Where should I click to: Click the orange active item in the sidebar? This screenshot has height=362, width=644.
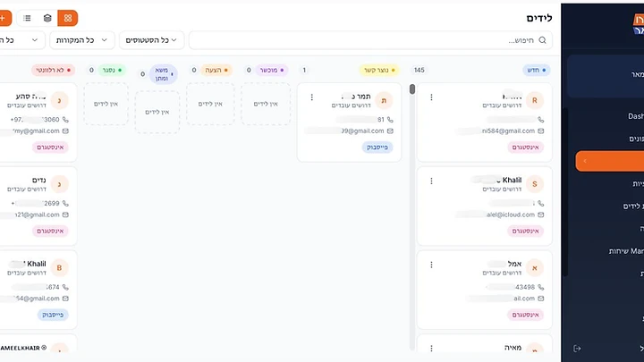[609, 161]
